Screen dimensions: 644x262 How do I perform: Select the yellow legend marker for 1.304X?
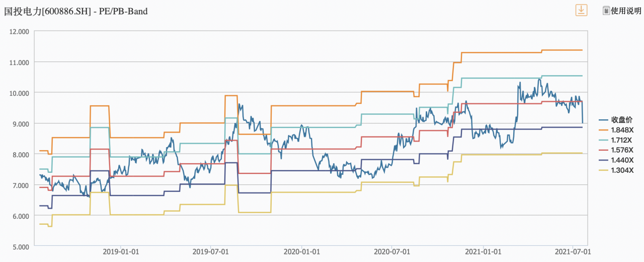pyautogui.click(x=604, y=170)
